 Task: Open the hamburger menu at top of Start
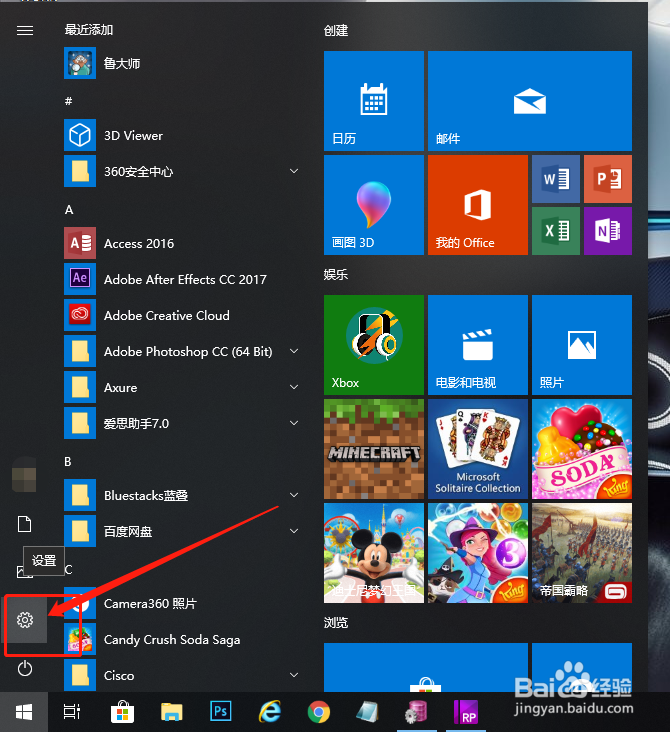pos(25,31)
